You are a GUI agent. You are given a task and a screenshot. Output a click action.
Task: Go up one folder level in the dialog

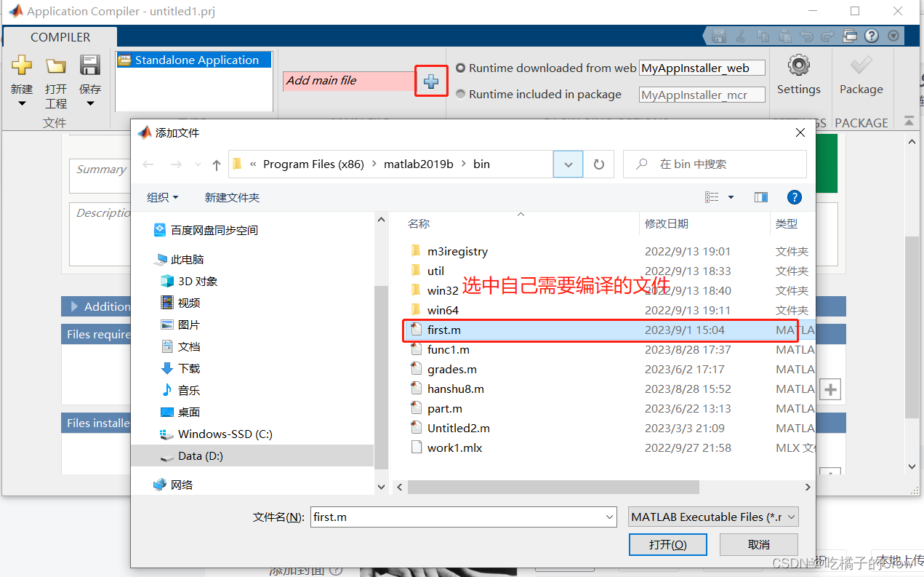216,164
